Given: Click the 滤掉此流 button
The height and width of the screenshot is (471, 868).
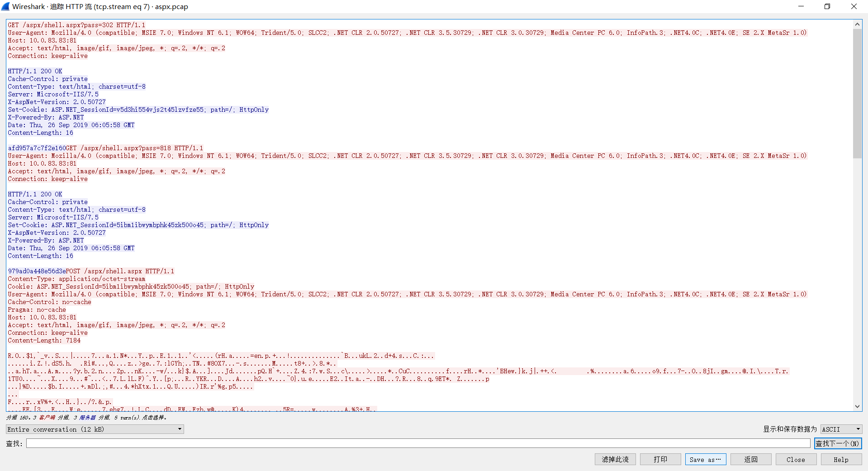Looking at the screenshot, I should (615, 459).
